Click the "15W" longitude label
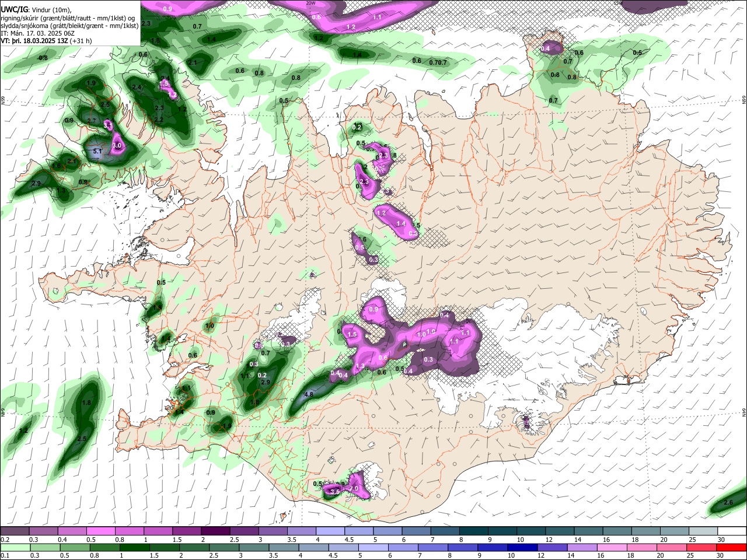747x560 pixels. pos(619,3)
